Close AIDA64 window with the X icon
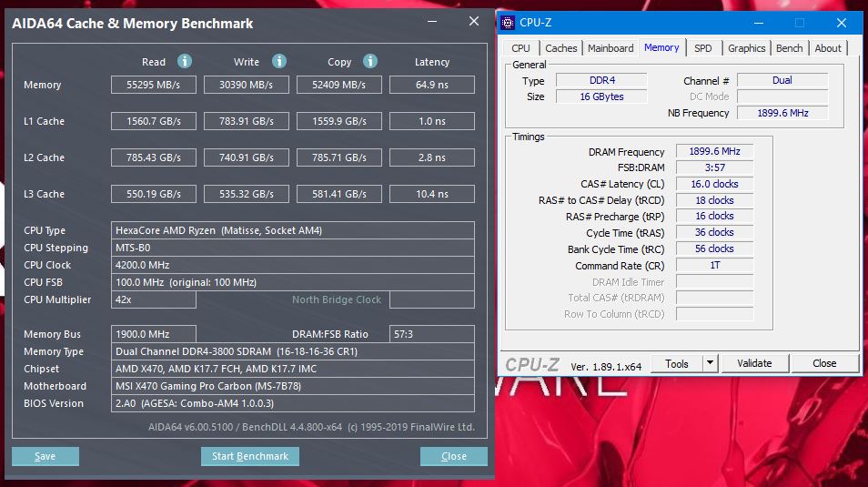Screen dimensions: 868x487 pos(474,22)
